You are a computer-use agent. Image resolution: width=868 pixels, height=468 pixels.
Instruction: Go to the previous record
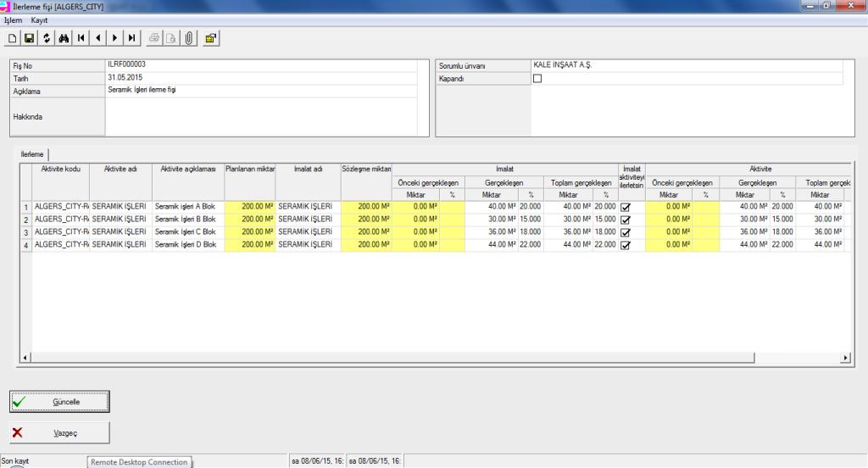click(97, 38)
